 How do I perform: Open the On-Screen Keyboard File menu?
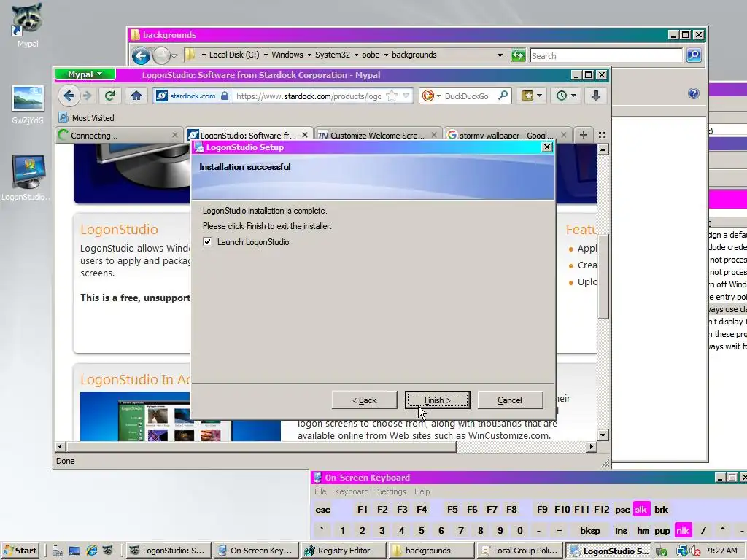320,491
